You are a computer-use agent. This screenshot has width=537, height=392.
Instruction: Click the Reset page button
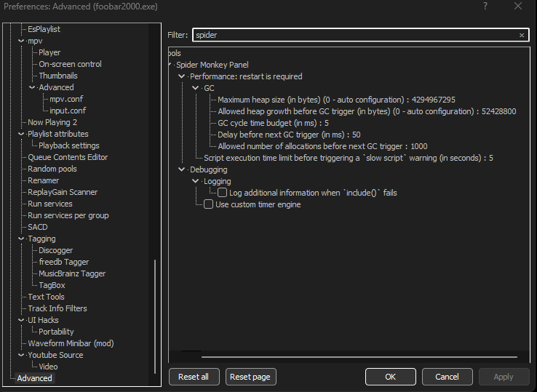(x=251, y=377)
